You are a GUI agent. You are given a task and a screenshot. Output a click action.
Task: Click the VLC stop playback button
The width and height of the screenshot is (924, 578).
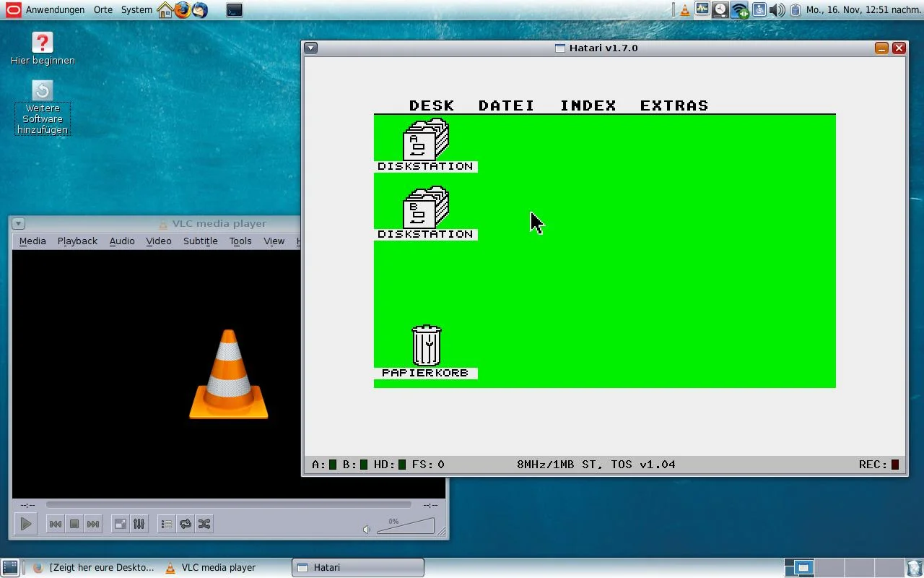point(74,524)
